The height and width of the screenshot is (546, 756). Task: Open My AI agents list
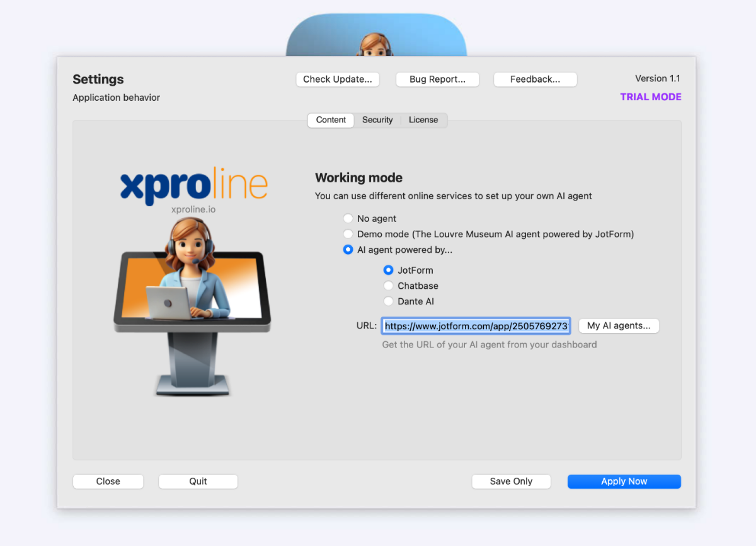[619, 326]
